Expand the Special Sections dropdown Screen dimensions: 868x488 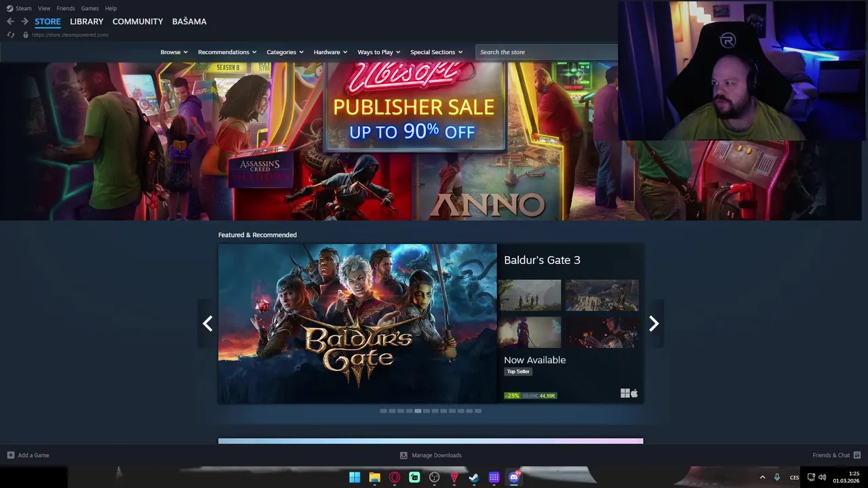(437, 52)
